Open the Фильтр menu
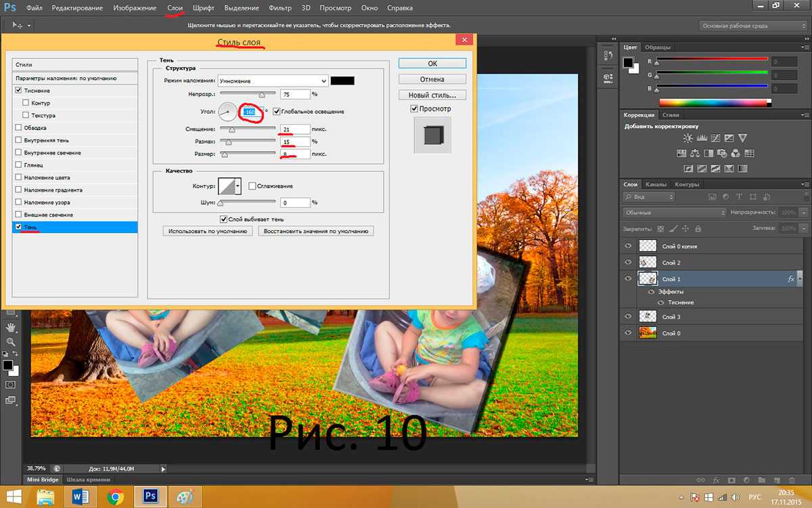This screenshot has height=508, width=812. click(x=279, y=8)
